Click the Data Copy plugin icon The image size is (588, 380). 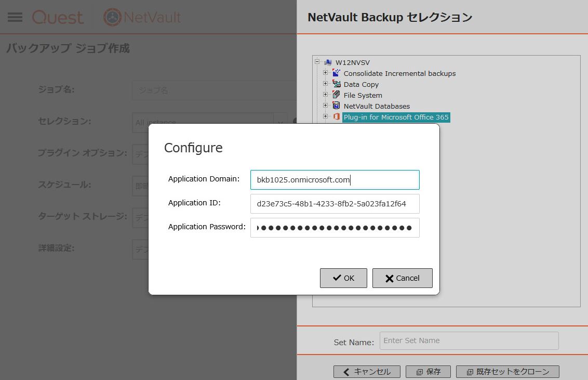337,84
